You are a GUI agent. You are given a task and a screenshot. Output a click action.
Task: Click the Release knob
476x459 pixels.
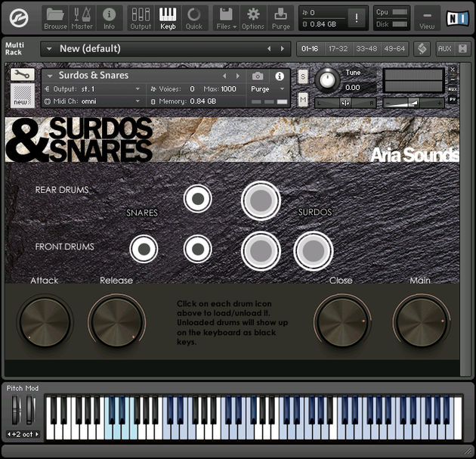[117, 322]
